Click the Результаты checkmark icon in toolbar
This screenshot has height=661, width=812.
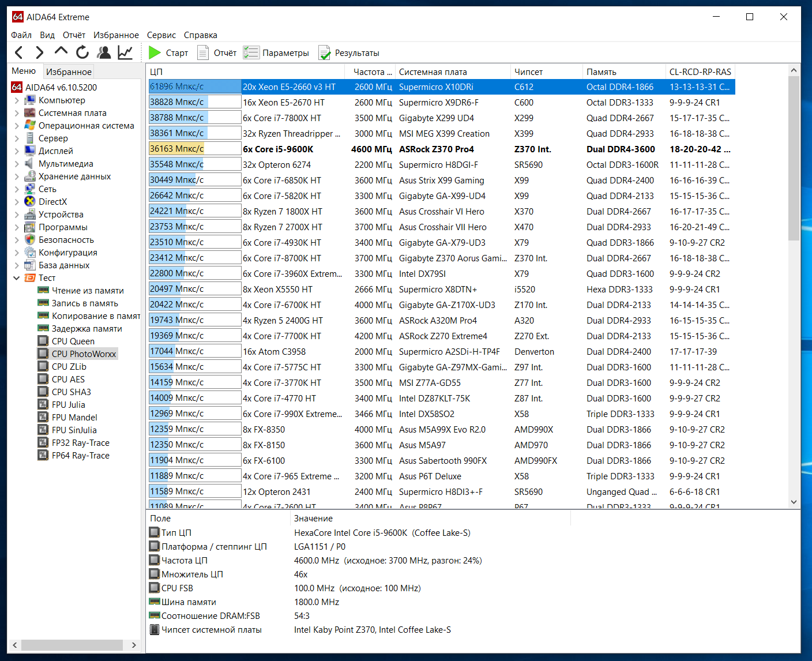point(325,52)
